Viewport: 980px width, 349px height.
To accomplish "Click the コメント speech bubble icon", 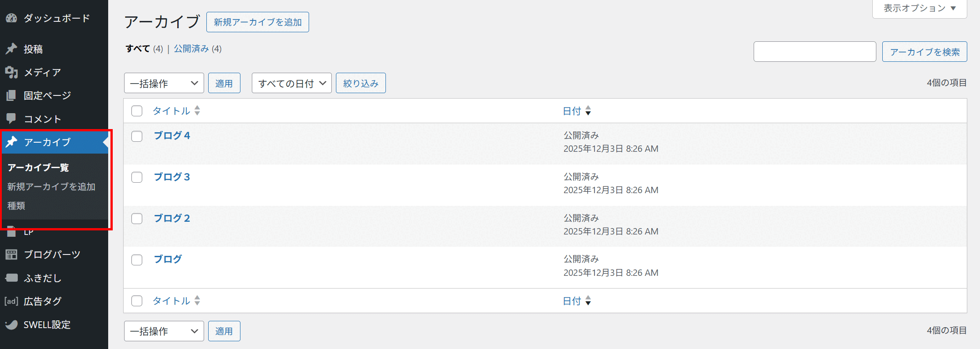I will pyautogui.click(x=11, y=119).
